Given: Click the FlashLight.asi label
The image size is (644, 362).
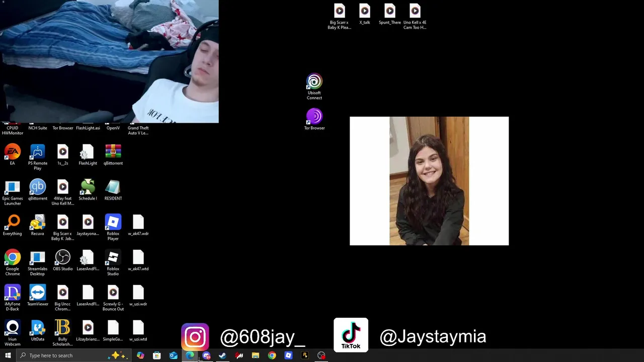Looking at the screenshot, I should pos(88,128).
